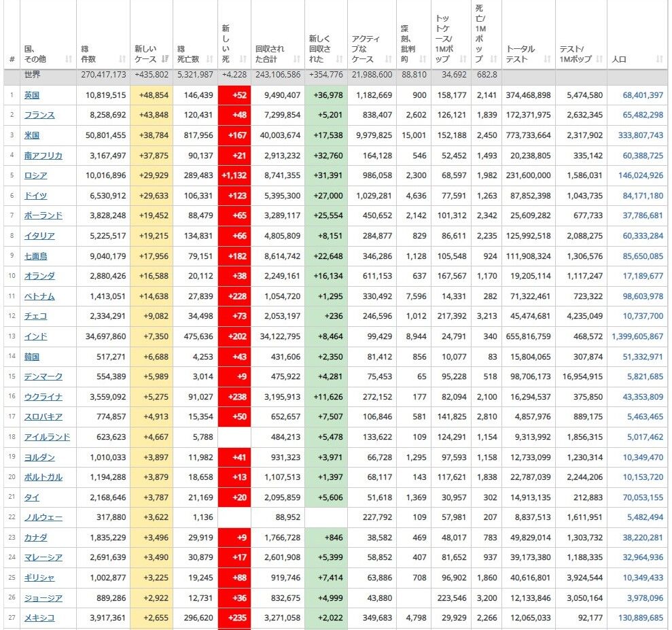Open the タイ country link

click(x=32, y=497)
